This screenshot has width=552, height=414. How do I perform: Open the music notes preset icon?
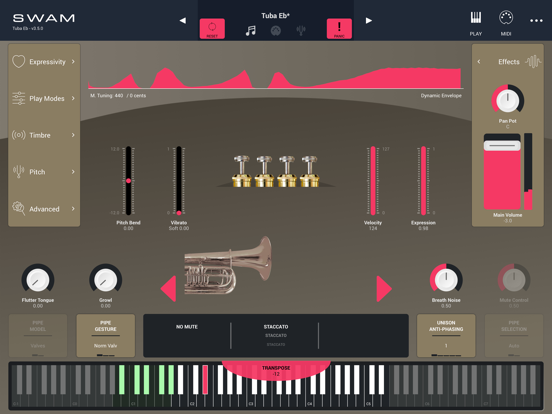click(x=250, y=31)
